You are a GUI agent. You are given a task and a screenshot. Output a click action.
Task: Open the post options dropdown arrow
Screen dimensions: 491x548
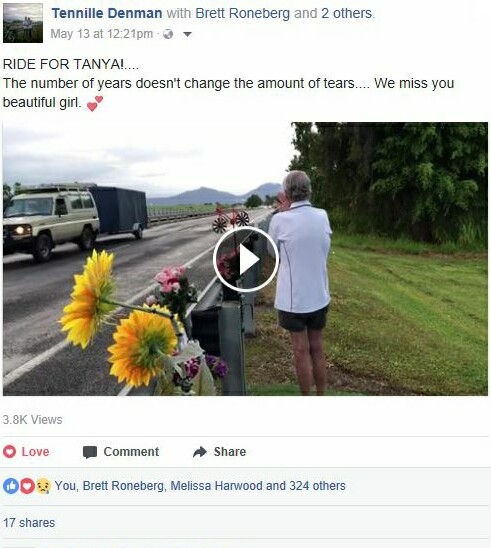[x=187, y=34]
